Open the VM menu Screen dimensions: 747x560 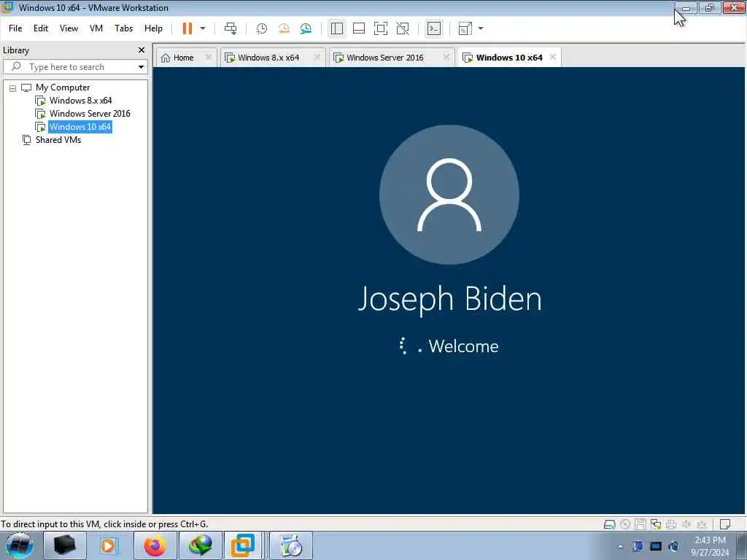tap(96, 28)
